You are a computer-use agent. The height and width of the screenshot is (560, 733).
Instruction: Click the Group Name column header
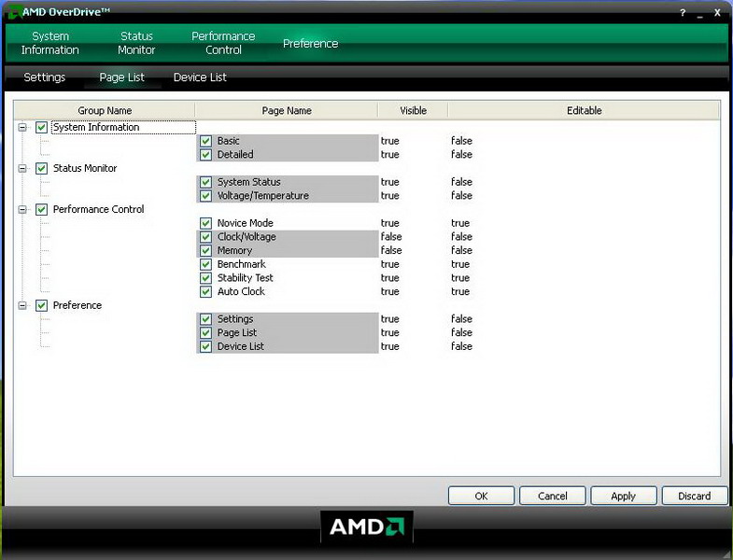(105, 111)
